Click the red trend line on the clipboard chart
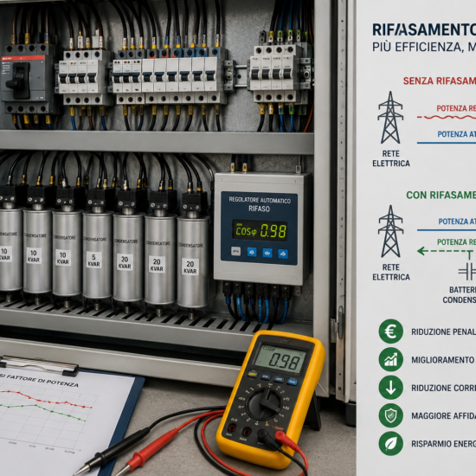Screen dimensions: 476x476 pos(46,399)
